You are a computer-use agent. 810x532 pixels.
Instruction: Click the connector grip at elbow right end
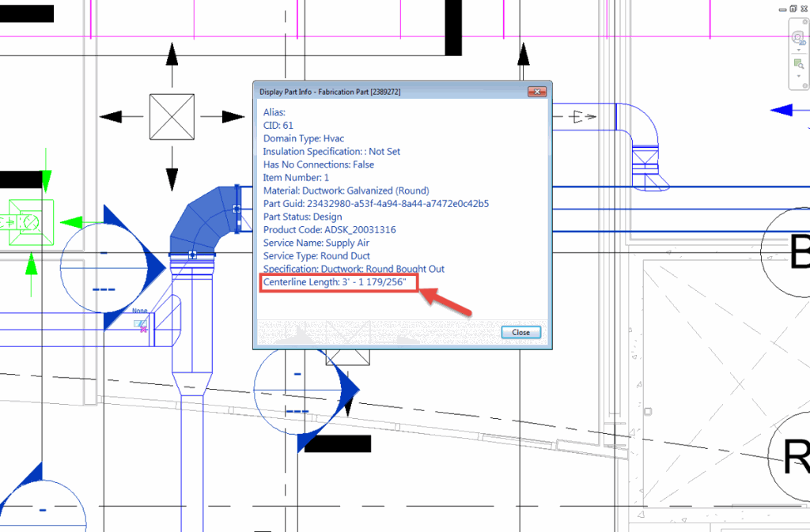[x=236, y=209]
